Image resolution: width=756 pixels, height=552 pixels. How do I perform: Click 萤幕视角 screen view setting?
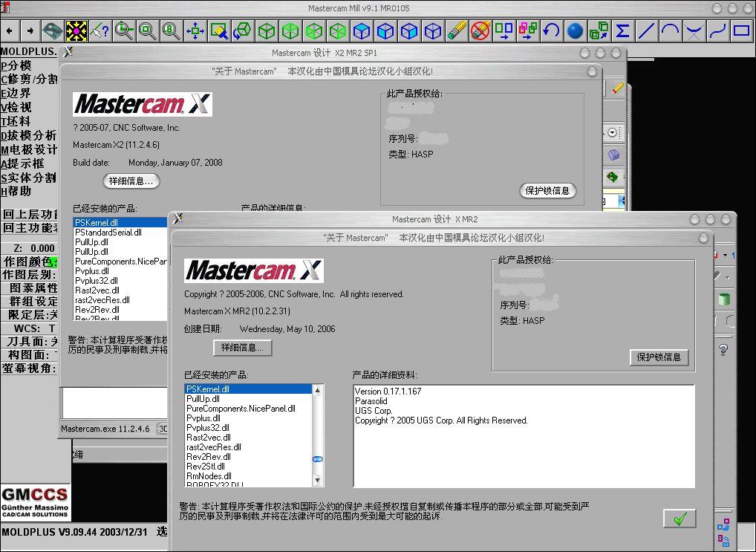[x=30, y=368]
